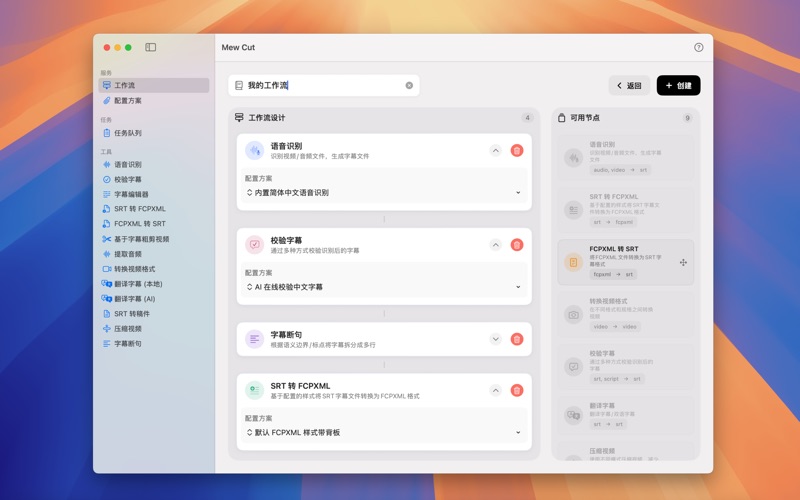
Task: Clear the workflow name field
Action: click(x=409, y=86)
